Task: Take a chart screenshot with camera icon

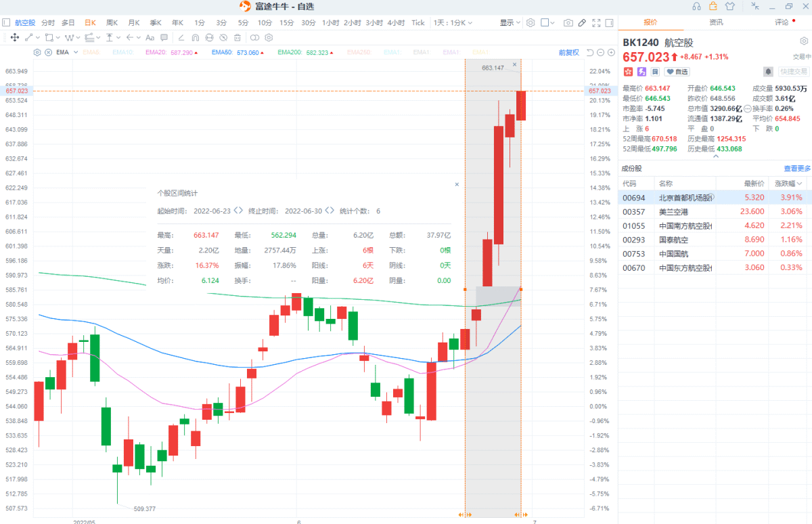Action: coord(568,23)
